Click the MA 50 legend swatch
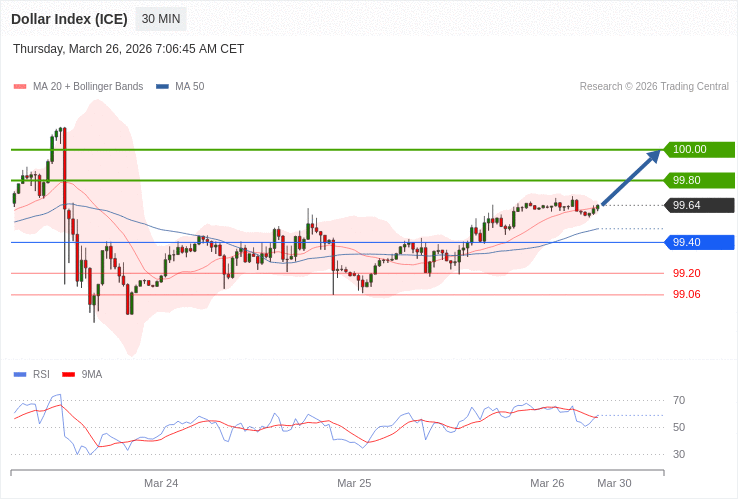Viewport: 738px width, 500px height. pyautogui.click(x=162, y=87)
